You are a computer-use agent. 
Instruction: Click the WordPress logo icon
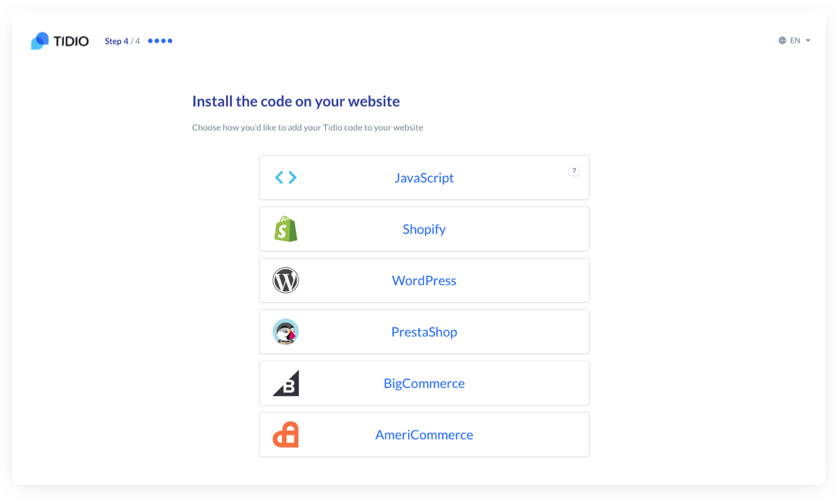pos(286,280)
